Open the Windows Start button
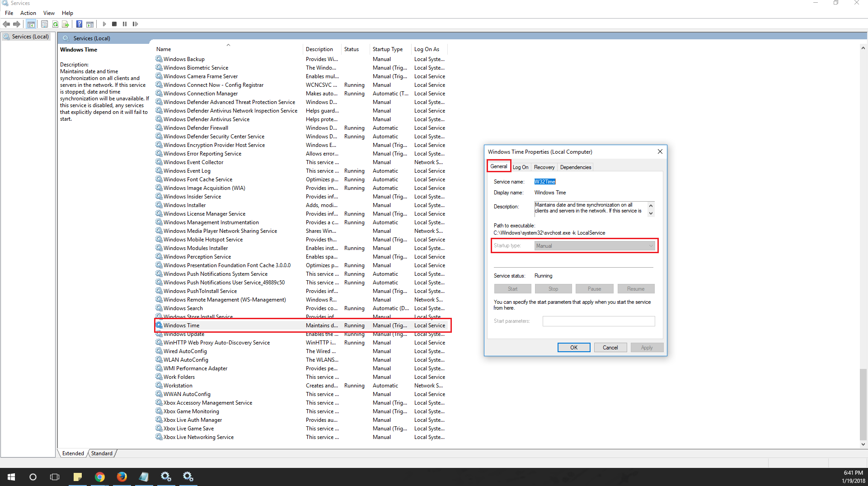The width and height of the screenshot is (868, 486). click(x=11, y=477)
